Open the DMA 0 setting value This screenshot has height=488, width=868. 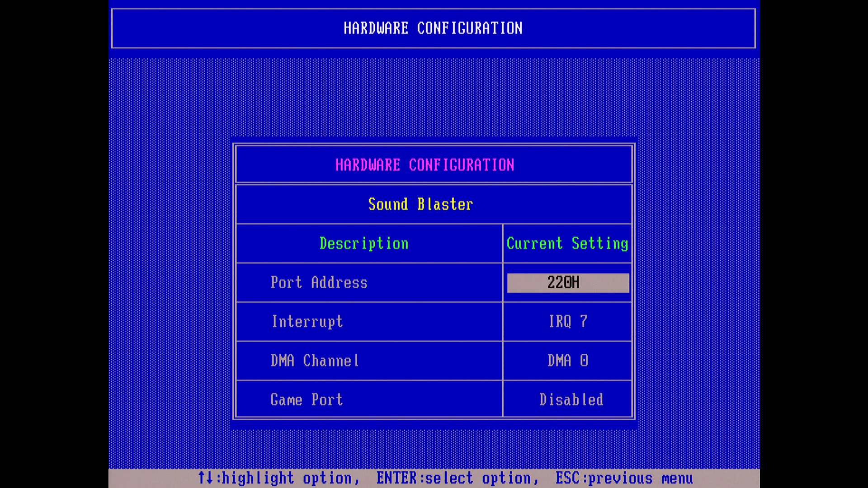pos(567,361)
